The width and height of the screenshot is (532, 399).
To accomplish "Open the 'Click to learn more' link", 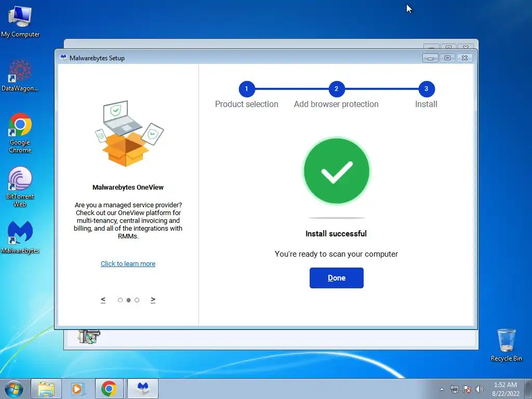I will 128,263.
